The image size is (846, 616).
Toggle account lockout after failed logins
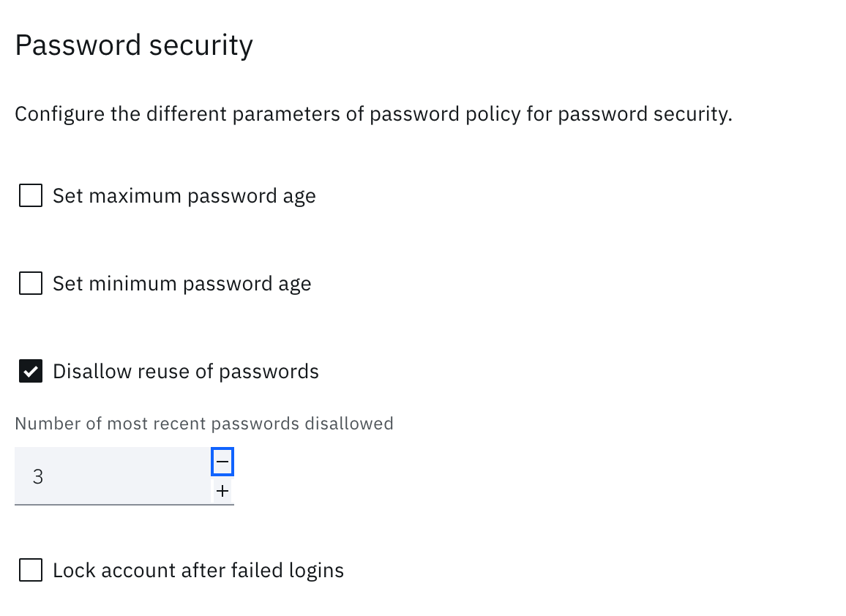tap(31, 570)
